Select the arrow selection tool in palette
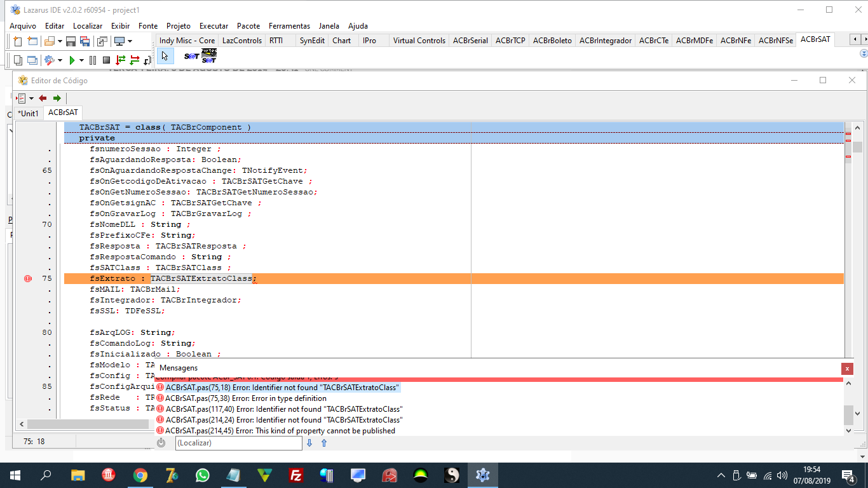868x488 pixels. 165,57
